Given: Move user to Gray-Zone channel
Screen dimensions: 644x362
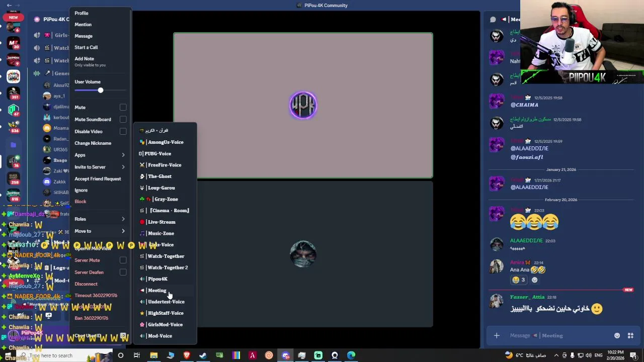Looking at the screenshot, I should coord(165,199).
